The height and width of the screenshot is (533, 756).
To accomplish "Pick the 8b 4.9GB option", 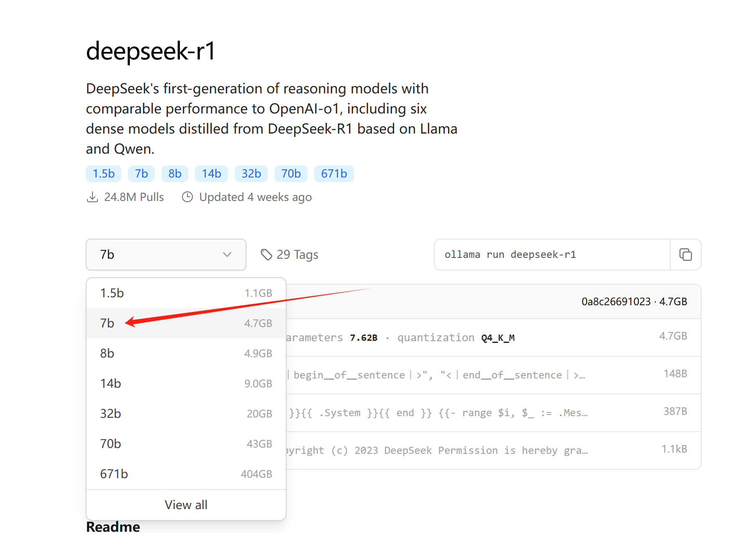I will coord(186,353).
